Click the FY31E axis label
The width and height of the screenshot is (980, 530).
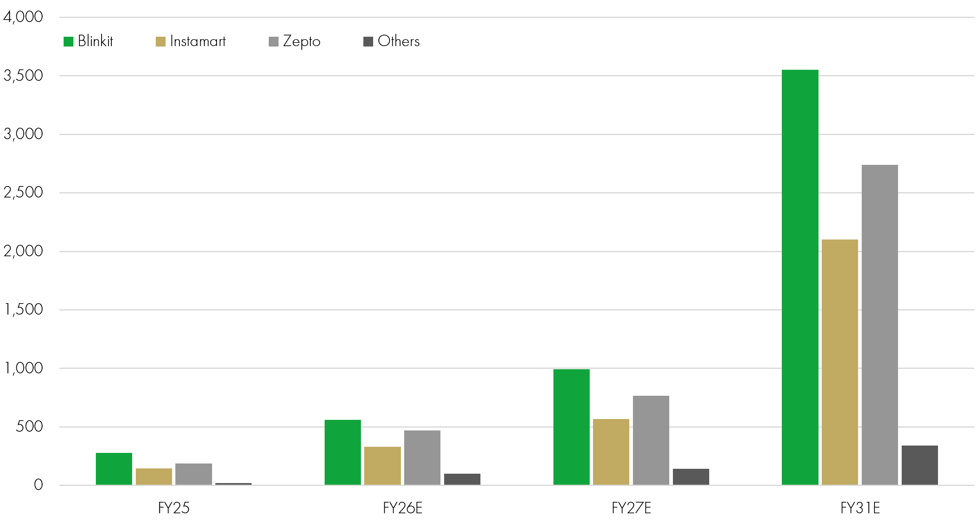(860, 508)
